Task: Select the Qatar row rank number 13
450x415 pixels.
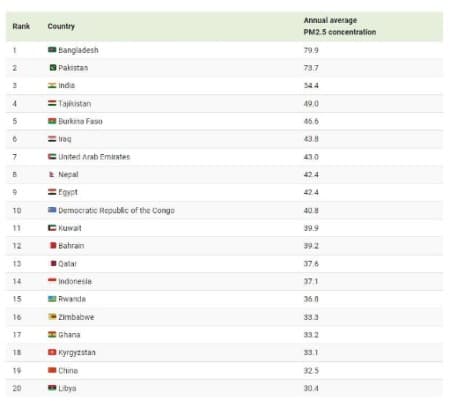Action: (x=17, y=264)
